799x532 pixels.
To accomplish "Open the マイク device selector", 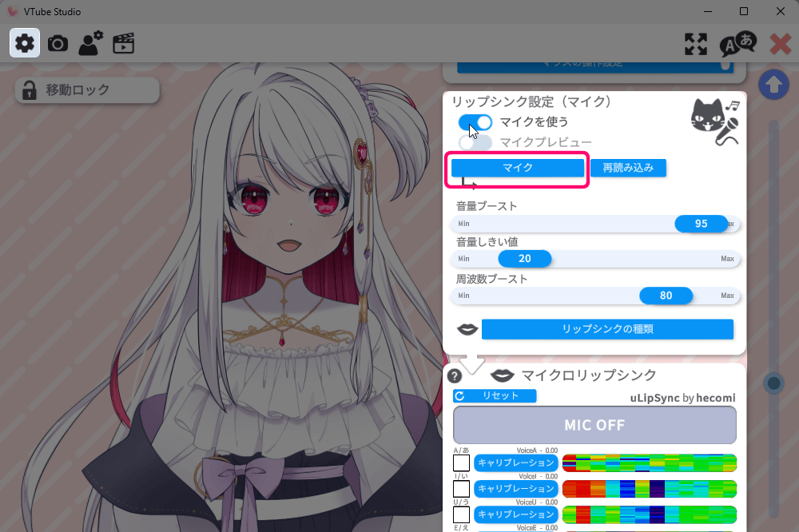I will pos(518,168).
